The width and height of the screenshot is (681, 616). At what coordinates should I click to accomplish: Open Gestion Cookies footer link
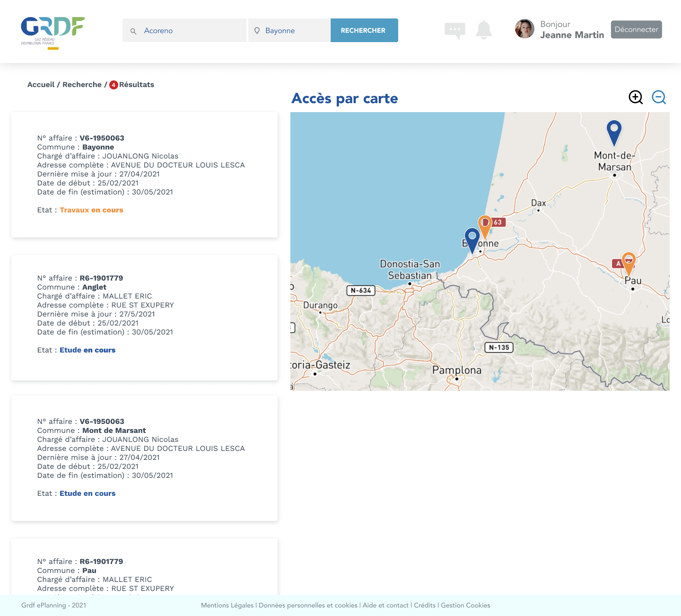coord(465,605)
